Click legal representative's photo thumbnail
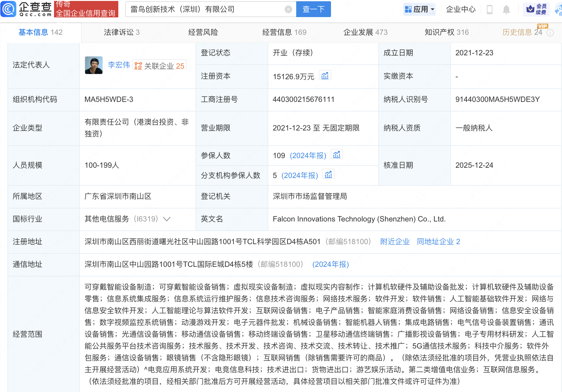Screen dimensions: 562x392 (x=94, y=65)
